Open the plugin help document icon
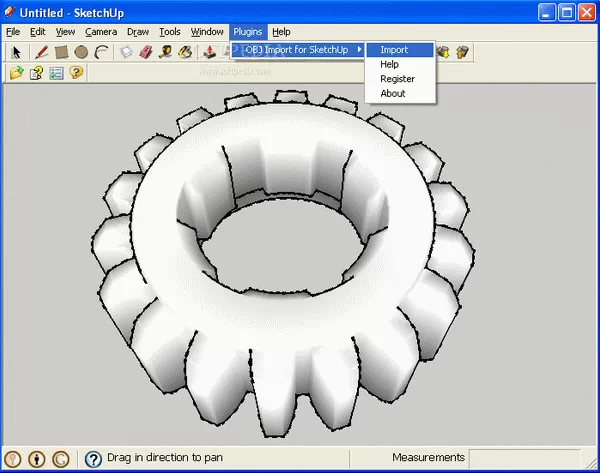 (x=36, y=72)
